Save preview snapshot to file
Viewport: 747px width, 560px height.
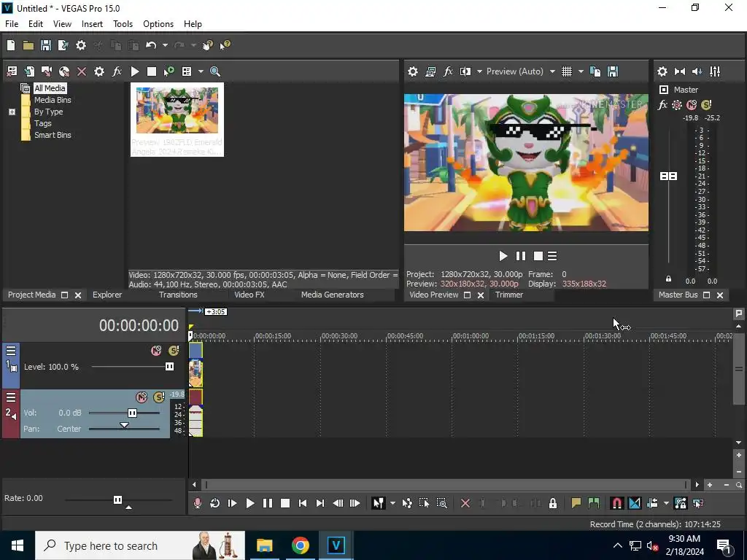point(613,71)
